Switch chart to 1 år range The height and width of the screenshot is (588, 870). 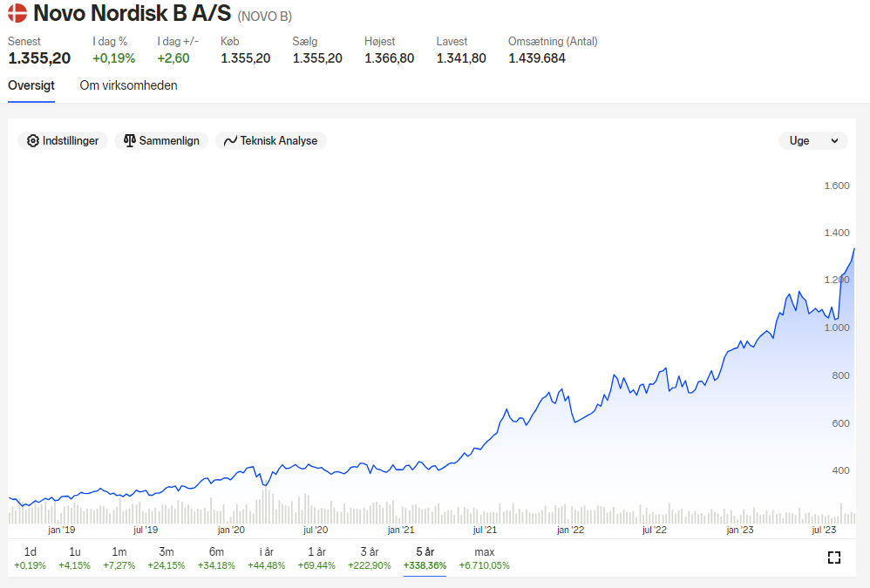pyautogui.click(x=316, y=558)
